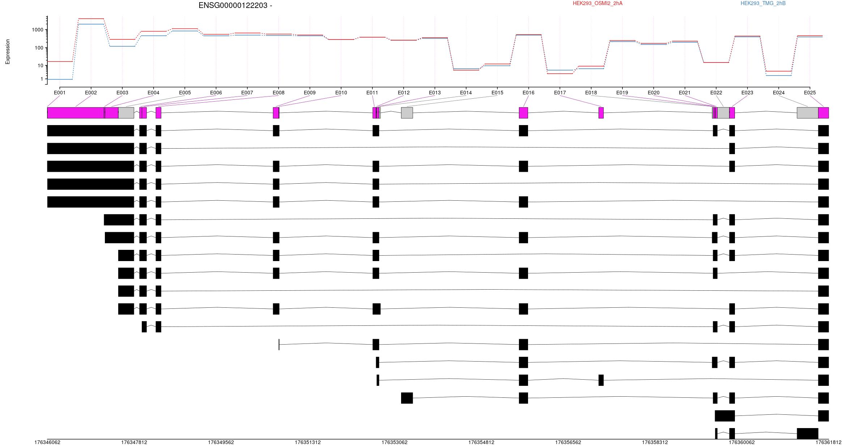
Task: Click exon label E002
Action: [x=91, y=93]
